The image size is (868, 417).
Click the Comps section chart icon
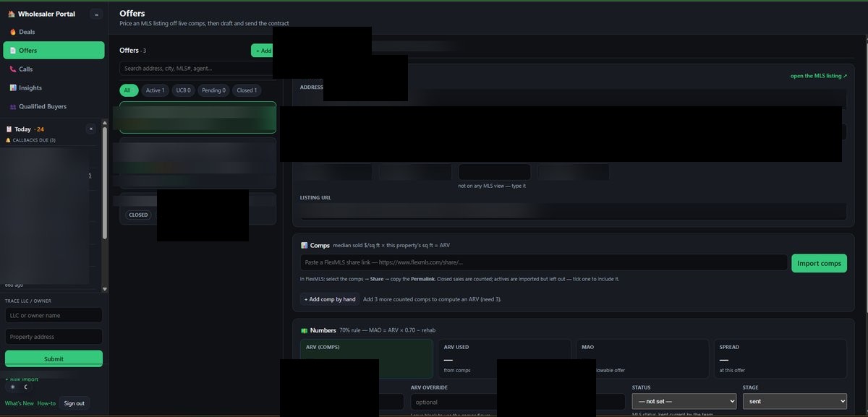coord(305,246)
